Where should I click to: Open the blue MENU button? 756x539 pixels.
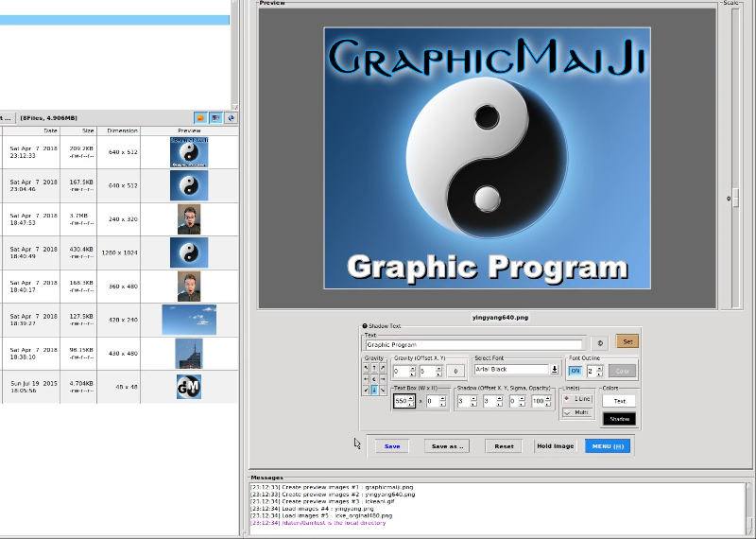[x=608, y=446]
